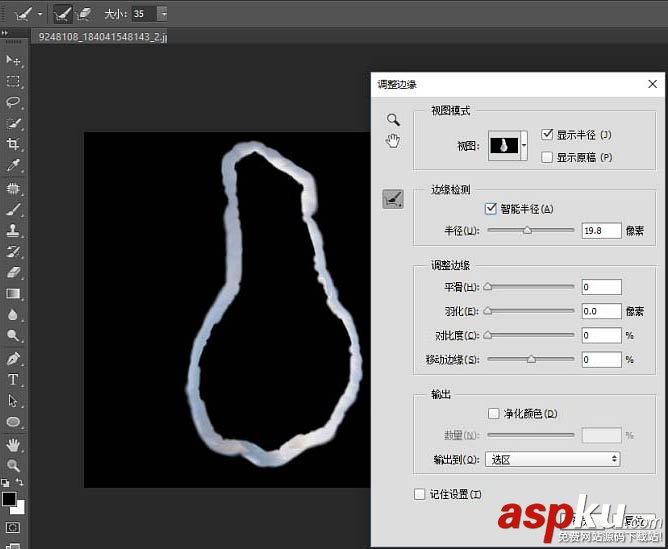
Task: Enable 净化颜色 (D) checkbox
Action: pyautogui.click(x=493, y=413)
